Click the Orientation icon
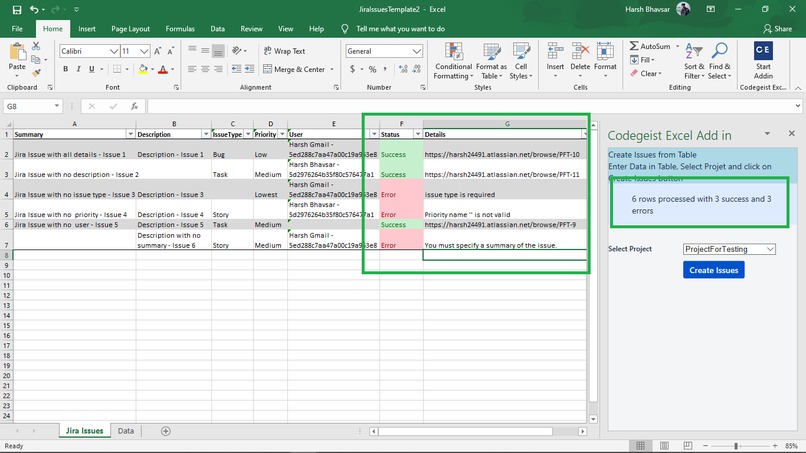The image size is (806, 453). (x=236, y=50)
